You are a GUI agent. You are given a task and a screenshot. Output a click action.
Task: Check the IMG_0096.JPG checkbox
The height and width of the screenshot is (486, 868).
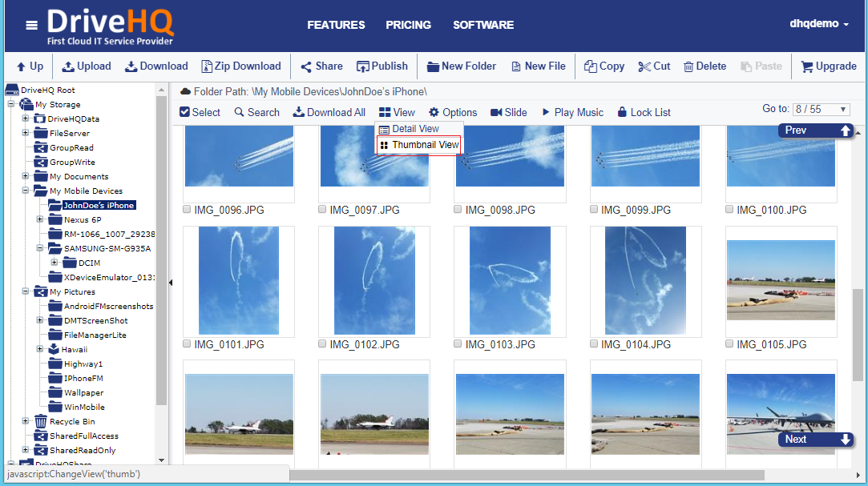[x=187, y=209]
